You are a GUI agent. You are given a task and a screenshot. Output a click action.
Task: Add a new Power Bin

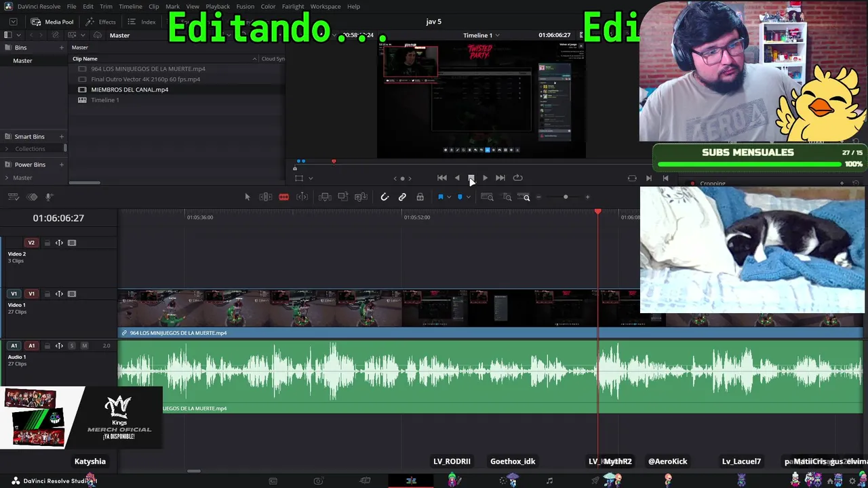(61, 165)
